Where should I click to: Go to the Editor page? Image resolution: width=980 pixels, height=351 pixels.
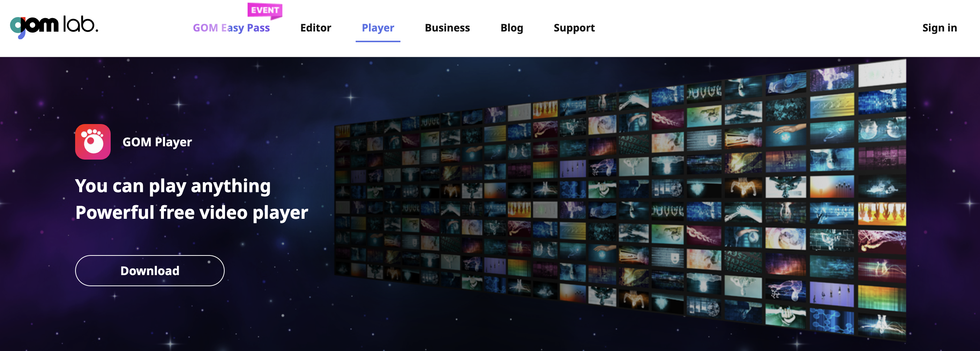(315, 28)
